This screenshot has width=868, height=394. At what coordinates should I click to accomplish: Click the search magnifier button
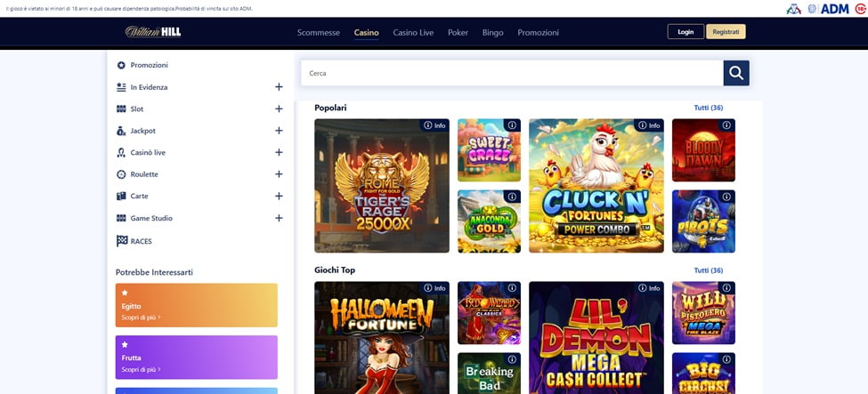(x=735, y=73)
